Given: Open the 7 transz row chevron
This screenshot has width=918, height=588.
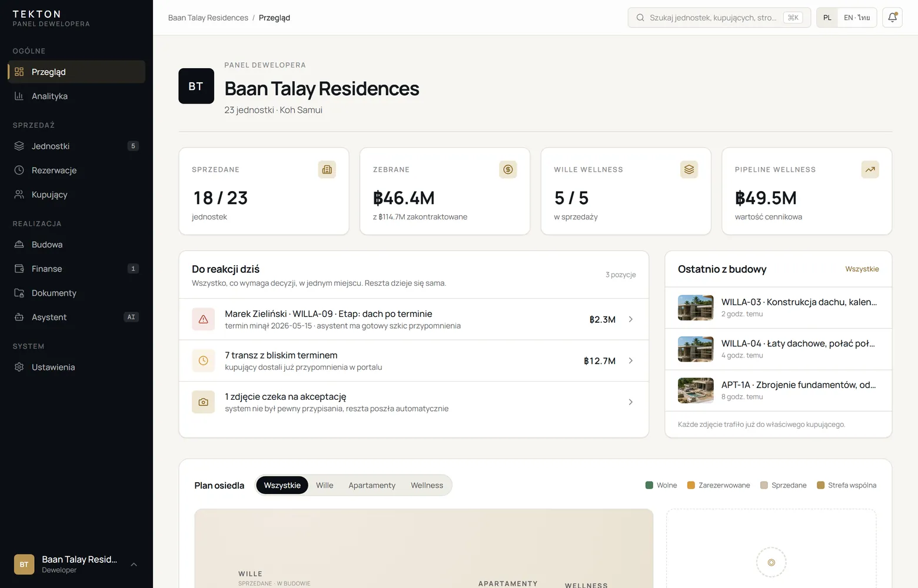Looking at the screenshot, I should (630, 360).
